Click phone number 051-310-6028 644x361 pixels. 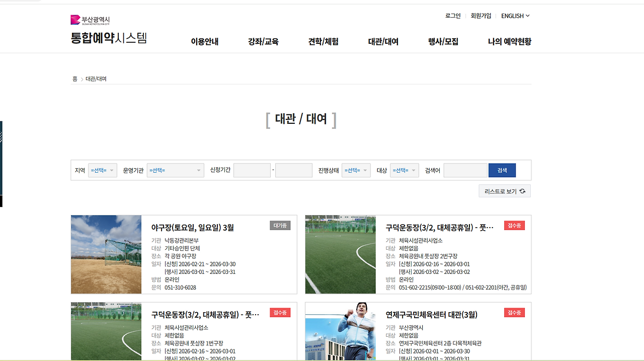pos(180,287)
